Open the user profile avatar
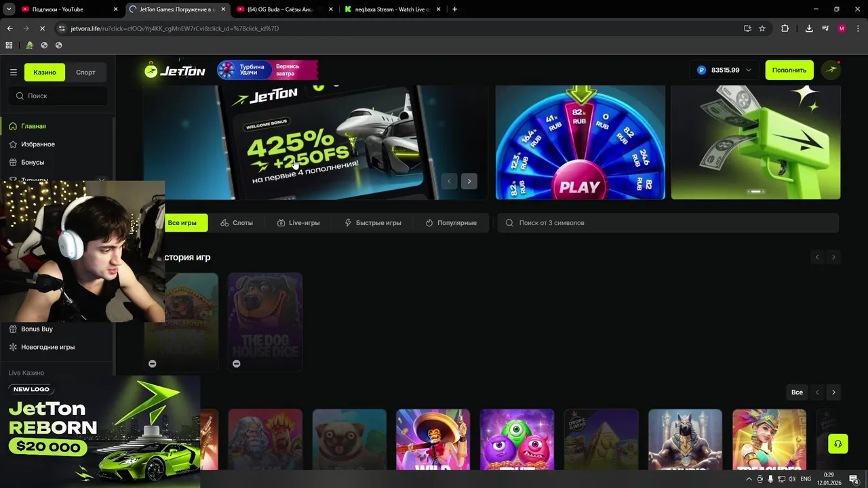This screenshot has width=868, height=488. tap(831, 70)
